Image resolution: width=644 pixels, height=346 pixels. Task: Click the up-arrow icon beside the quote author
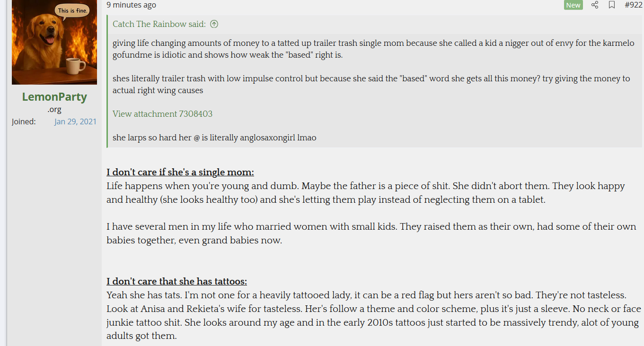tap(214, 24)
